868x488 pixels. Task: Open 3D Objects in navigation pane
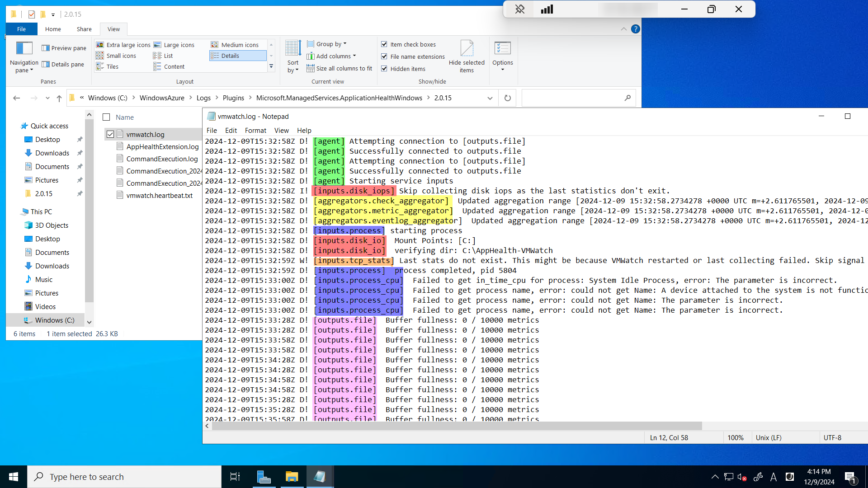pyautogui.click(x=52, y=225)
